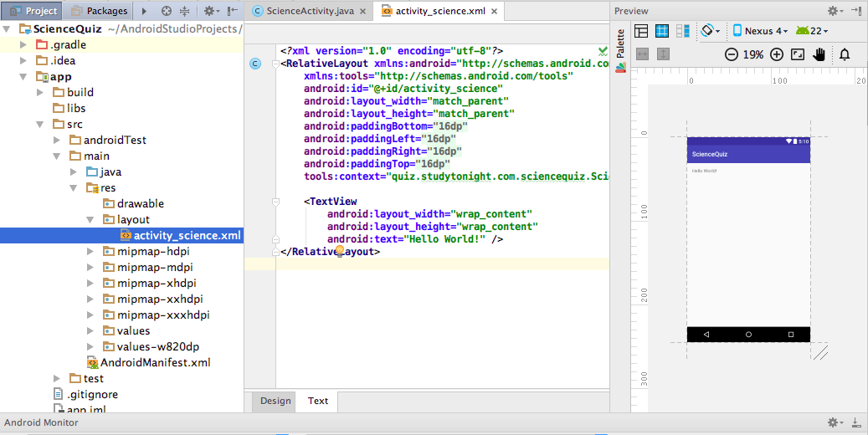Expand the .gradle folder
868x435 pixels.
(x=23, y=44)
